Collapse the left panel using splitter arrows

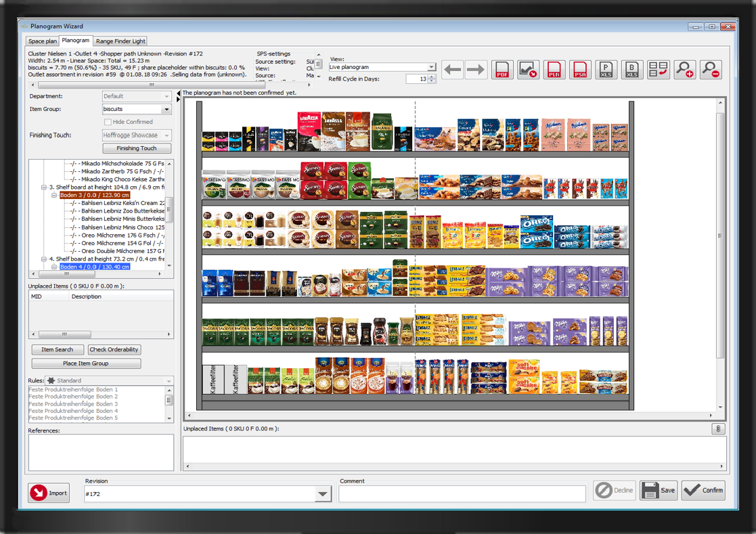[178, 96]
